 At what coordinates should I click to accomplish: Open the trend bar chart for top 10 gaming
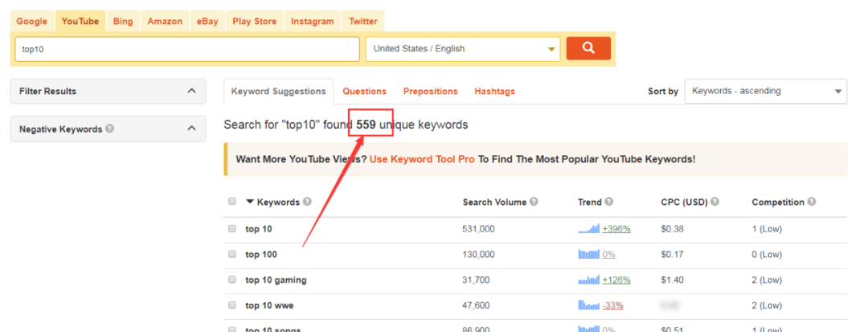point(589,280)
